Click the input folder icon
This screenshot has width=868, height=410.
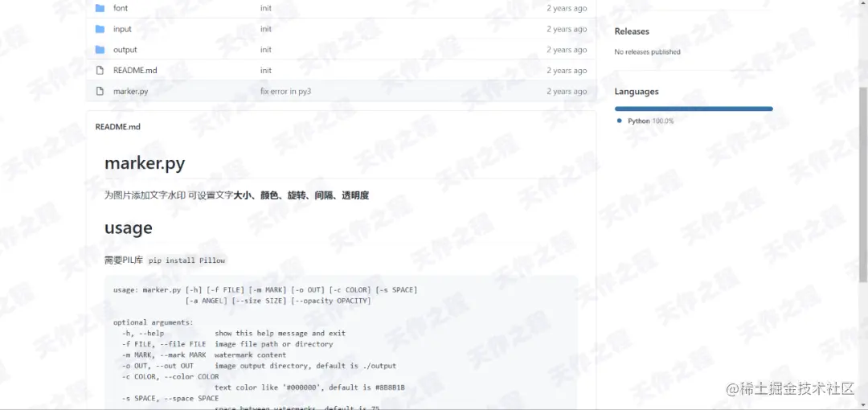coord(100,29)
